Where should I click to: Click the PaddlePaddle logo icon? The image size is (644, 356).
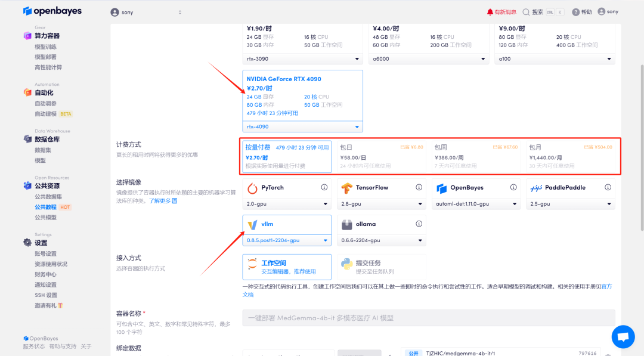pyautogui.click(x=536, y=188)
